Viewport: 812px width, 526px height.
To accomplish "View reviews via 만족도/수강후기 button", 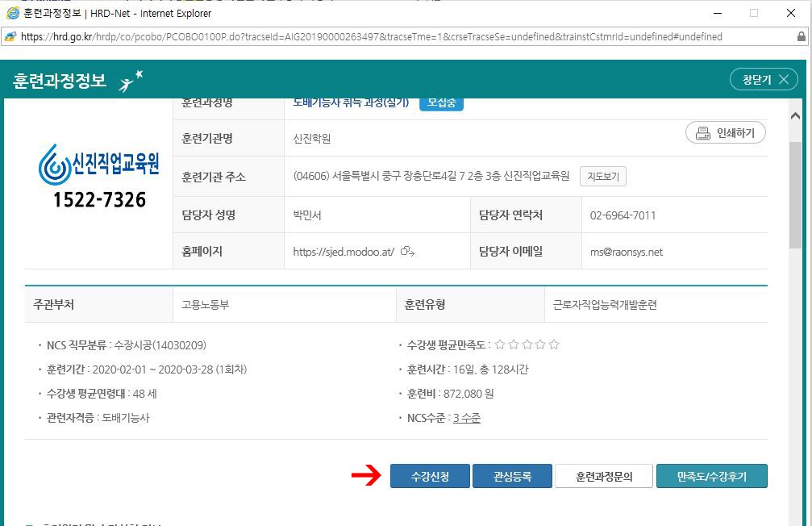I will click(x=711, y=477).
